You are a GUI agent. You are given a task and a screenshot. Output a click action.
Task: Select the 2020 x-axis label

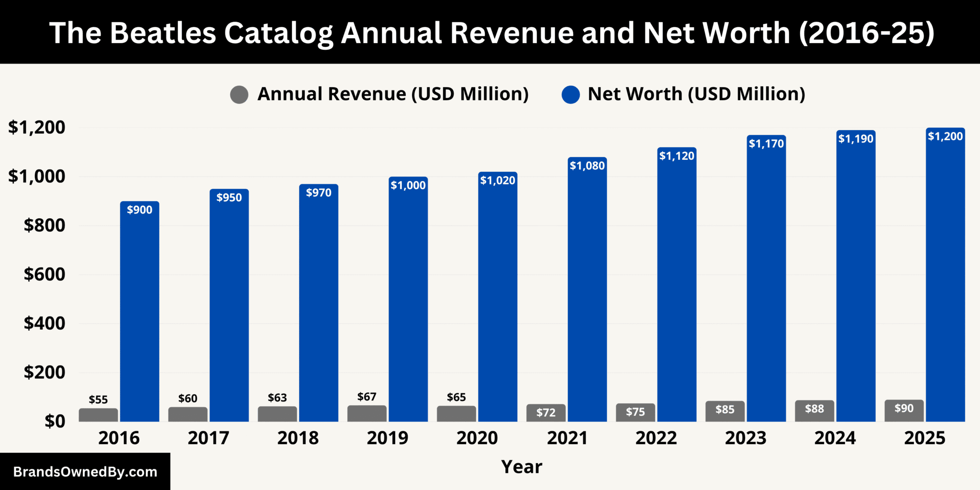tap(477, 438)
